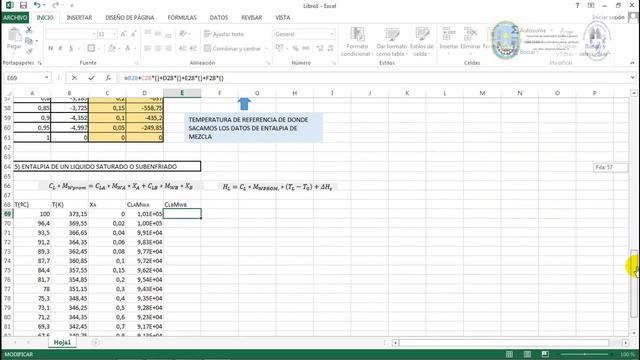Screen dimensions: 640x360
Task: Open the General number format dropdown
Action: 332,34
